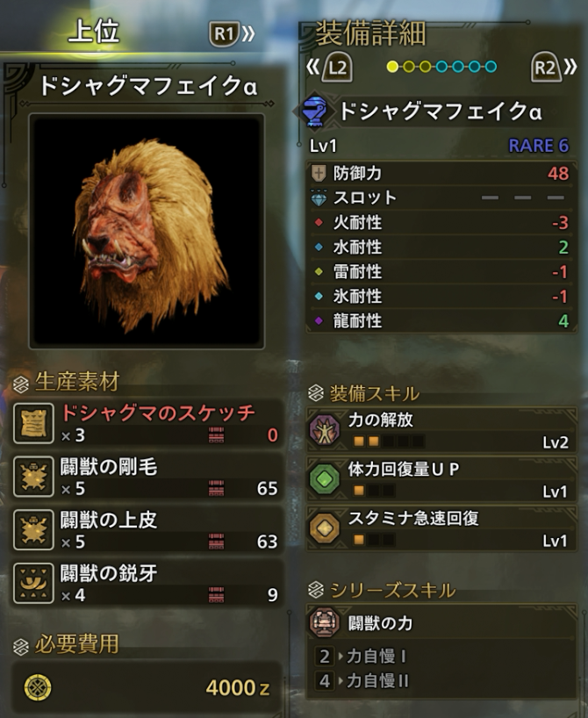Select the first yellow page indicator dot
Viewport: 588px width, 718px height.
(x=392, y=67)
